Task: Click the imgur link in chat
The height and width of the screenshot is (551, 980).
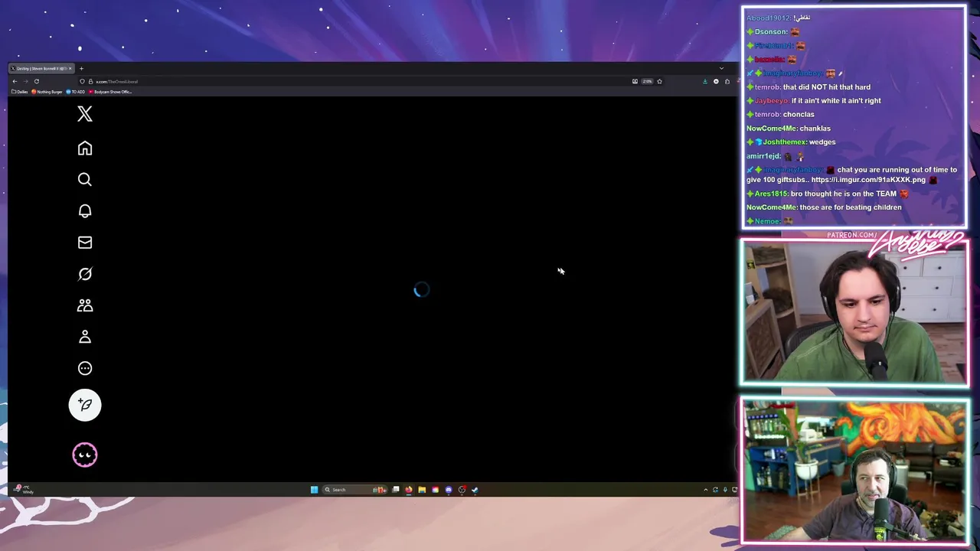Action: [x=868, y=180]
